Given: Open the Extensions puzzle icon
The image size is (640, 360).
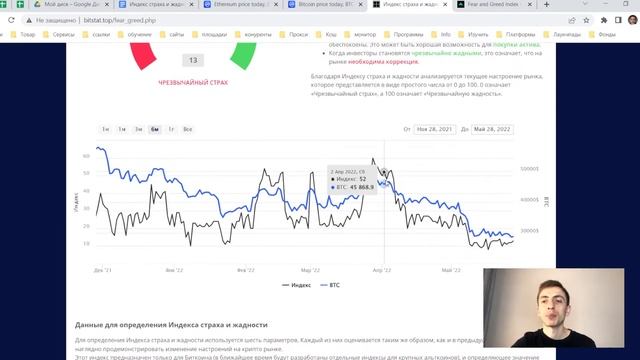Looking at the screenshot, I should point(604,20).
